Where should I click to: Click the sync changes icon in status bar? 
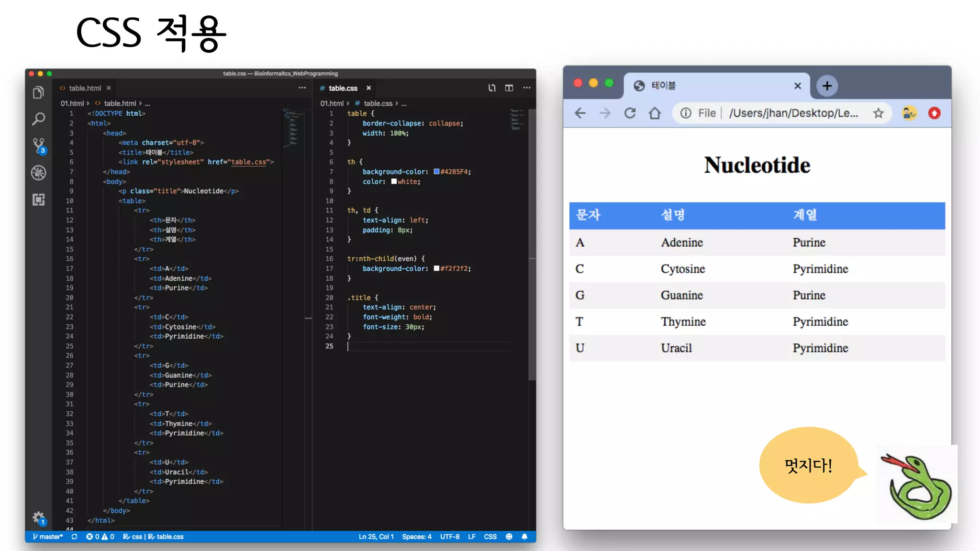point(74,537)
